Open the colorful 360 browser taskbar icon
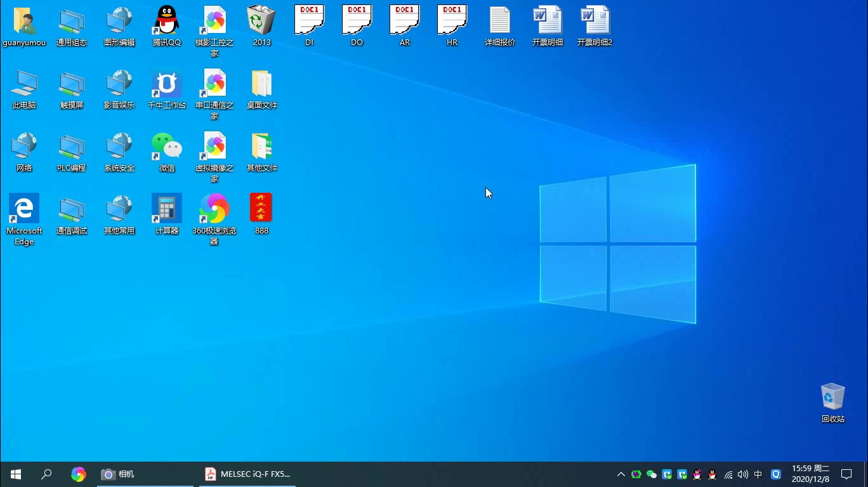 coord(78,474)
